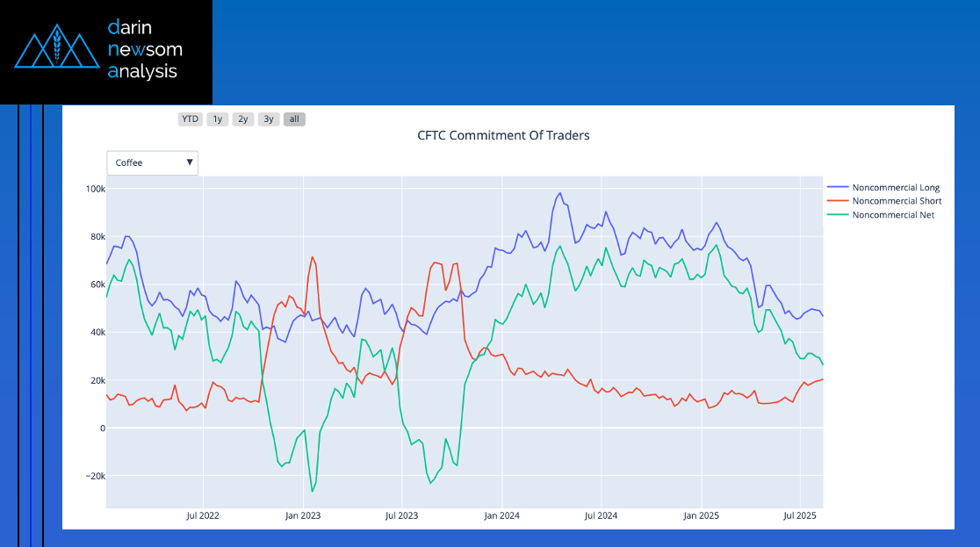The height and width of the screenshot is (547, 980).
Task: Choose the 3y range selector
Action: pyautogui.click(x=269, y=119)
